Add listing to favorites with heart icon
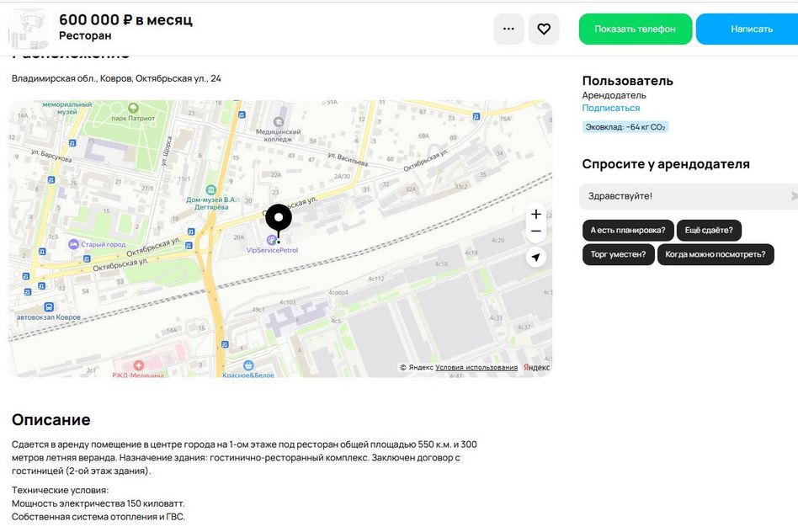The image size is (798, 532). click(544, 29)
